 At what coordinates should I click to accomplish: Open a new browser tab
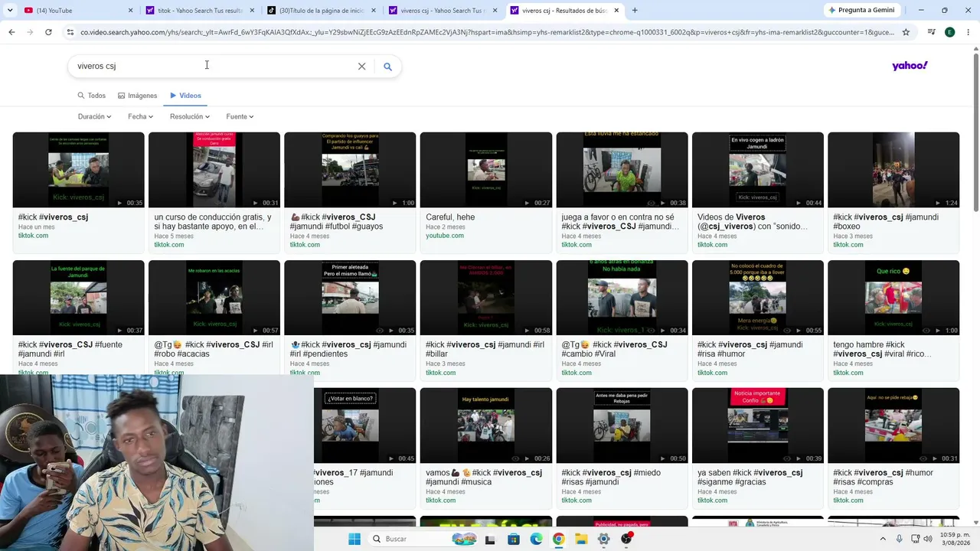click(x=634, y=10)
